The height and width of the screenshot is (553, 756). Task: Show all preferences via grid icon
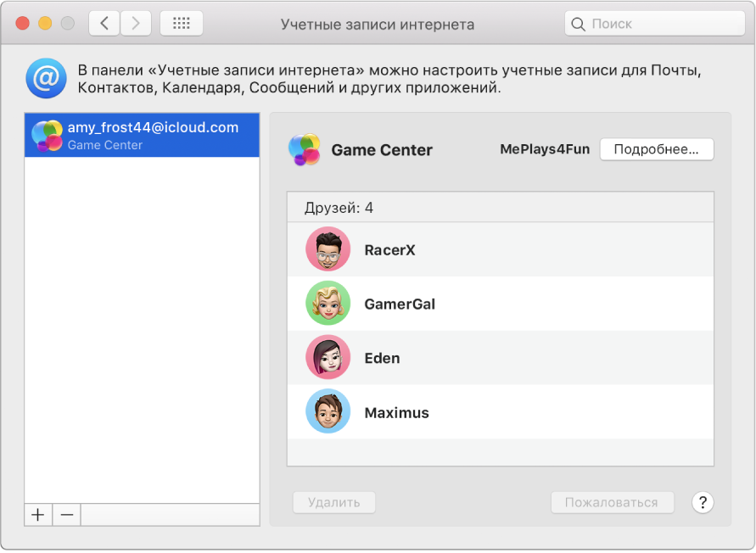[x=182, y=23]
